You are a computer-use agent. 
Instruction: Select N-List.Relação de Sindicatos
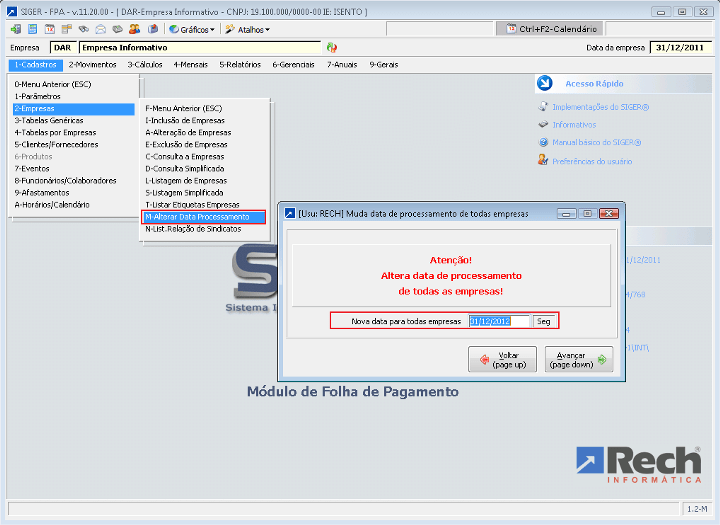click(x=204, y=229)
